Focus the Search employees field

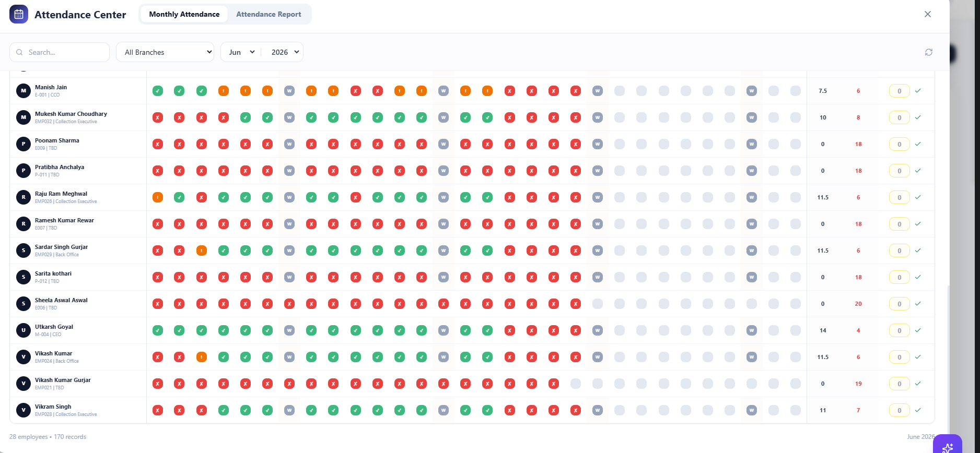point(60,52)
